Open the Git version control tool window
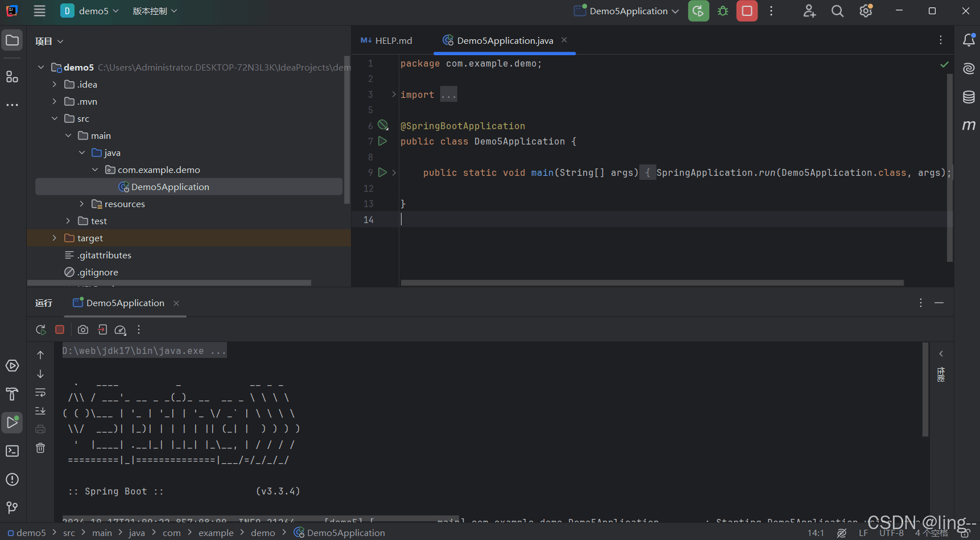 coord(12,507)
